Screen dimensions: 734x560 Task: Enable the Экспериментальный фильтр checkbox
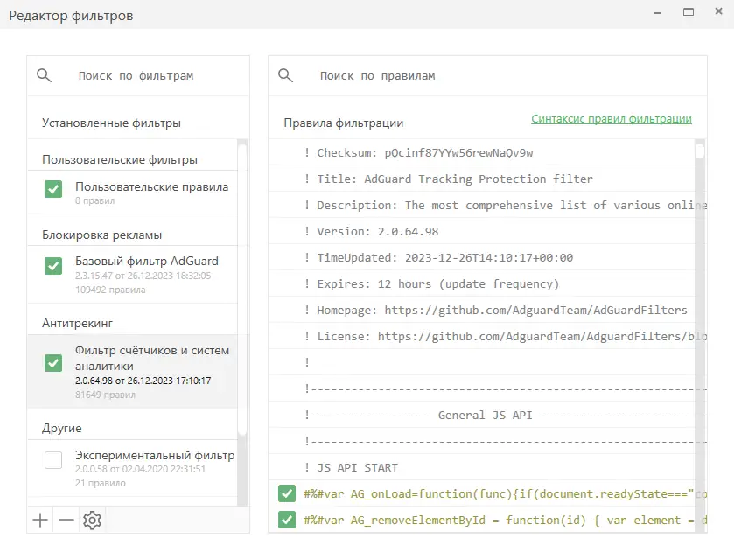53,459
